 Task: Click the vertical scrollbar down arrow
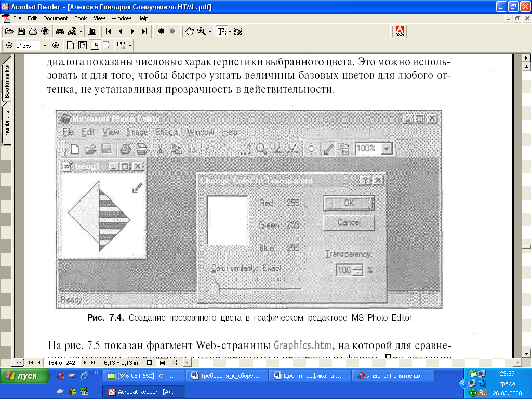(526, 353)
